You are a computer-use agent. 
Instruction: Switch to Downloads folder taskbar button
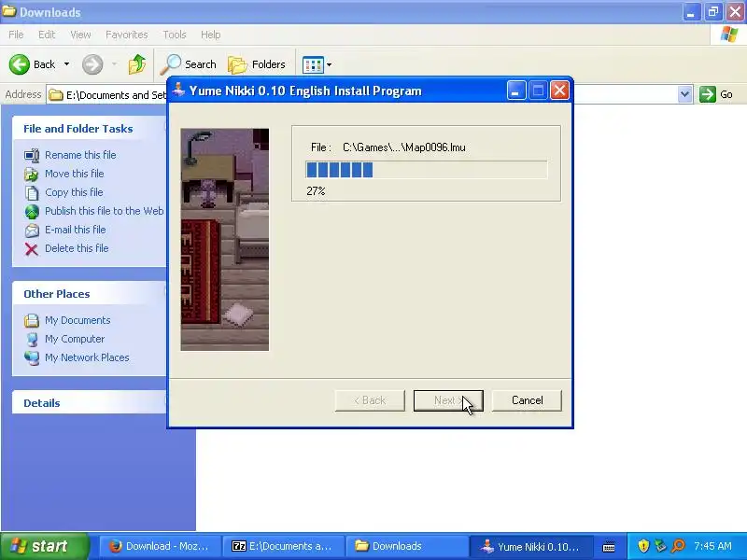[x=406, y=546]
